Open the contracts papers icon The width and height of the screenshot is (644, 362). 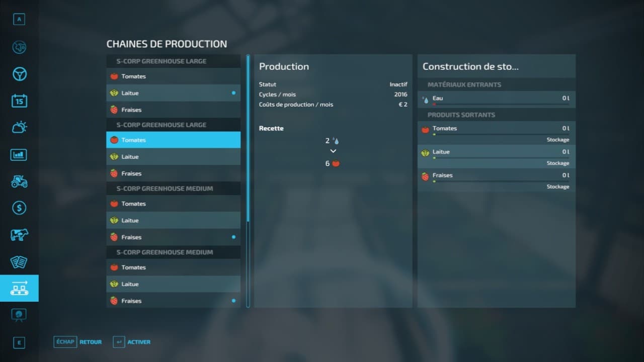click(x=19, y=261)
